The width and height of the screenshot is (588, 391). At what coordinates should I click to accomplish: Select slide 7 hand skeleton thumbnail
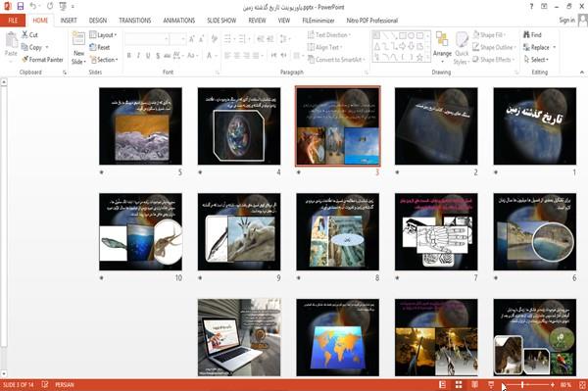[x=436, y=231]
